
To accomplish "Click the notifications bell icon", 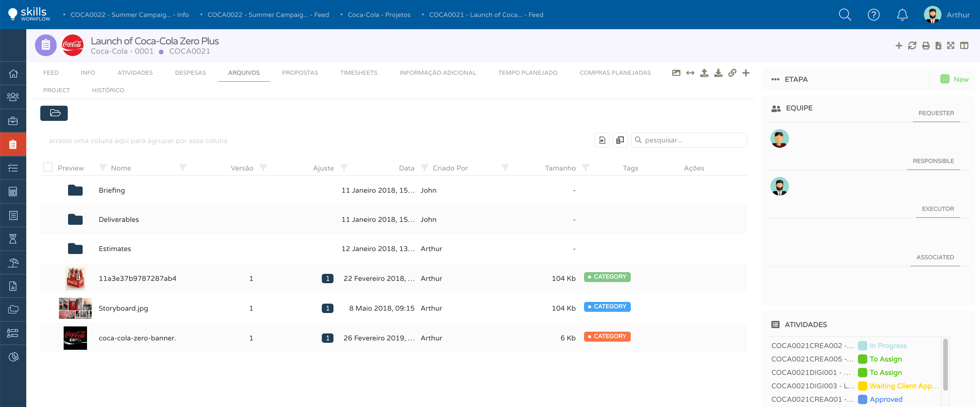I will (902, 15).
